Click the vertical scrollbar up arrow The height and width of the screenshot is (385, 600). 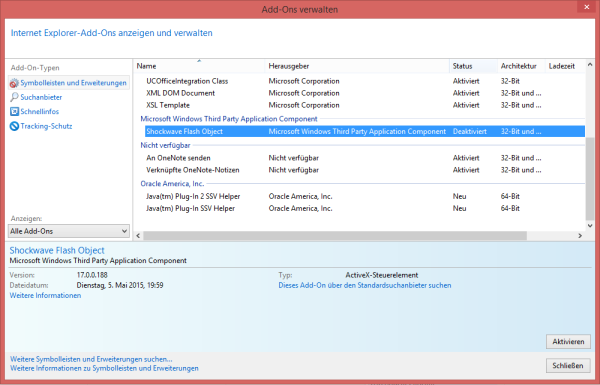590,65
